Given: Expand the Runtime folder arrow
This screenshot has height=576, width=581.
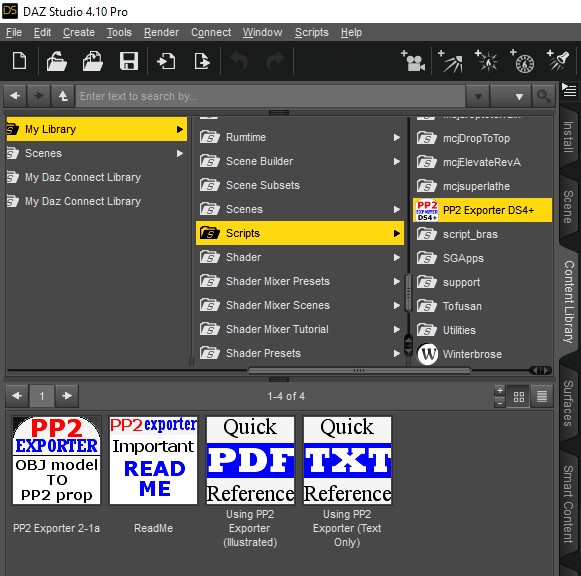Looking at the screenshot, I should pyautogui.click(x=397, y=137).
